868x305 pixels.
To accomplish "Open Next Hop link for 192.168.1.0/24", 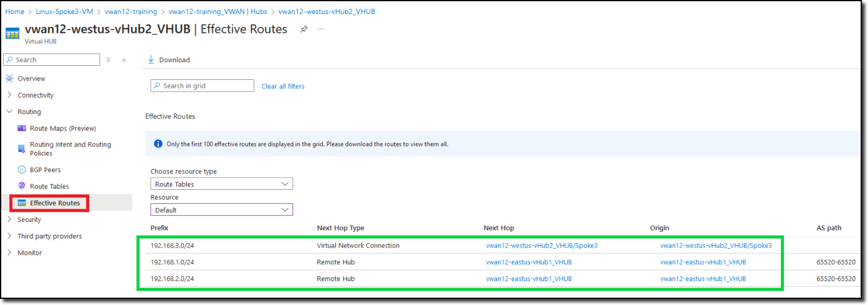I will coord(529,262).
